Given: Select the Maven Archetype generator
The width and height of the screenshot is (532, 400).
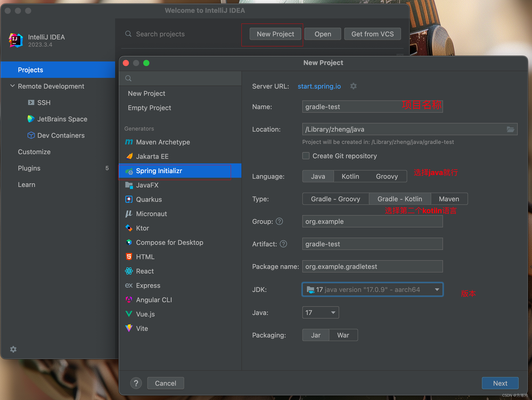Looking at the screenshot, I should pyautogui.click(x=163, y=142).
